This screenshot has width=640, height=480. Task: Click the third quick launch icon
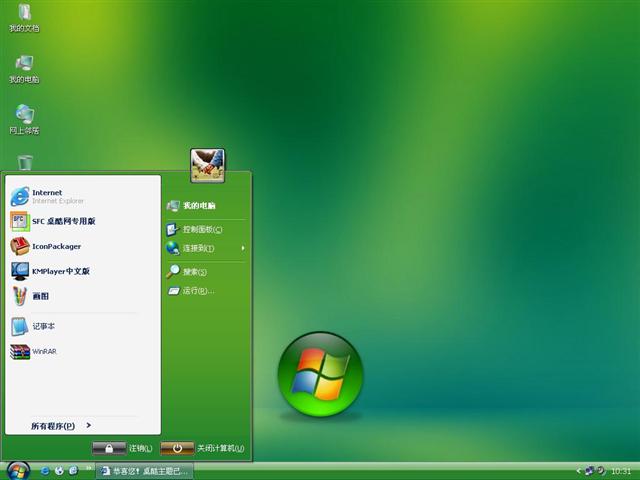(x=73, y=471)
